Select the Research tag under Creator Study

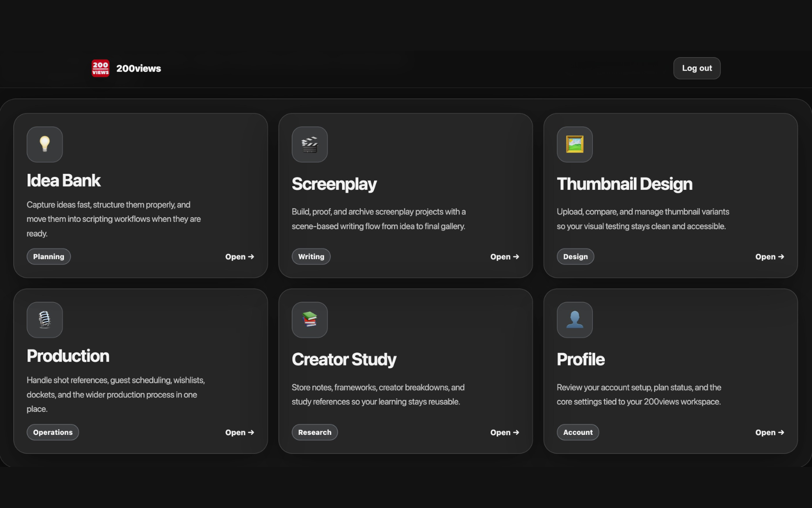point(315,432)
